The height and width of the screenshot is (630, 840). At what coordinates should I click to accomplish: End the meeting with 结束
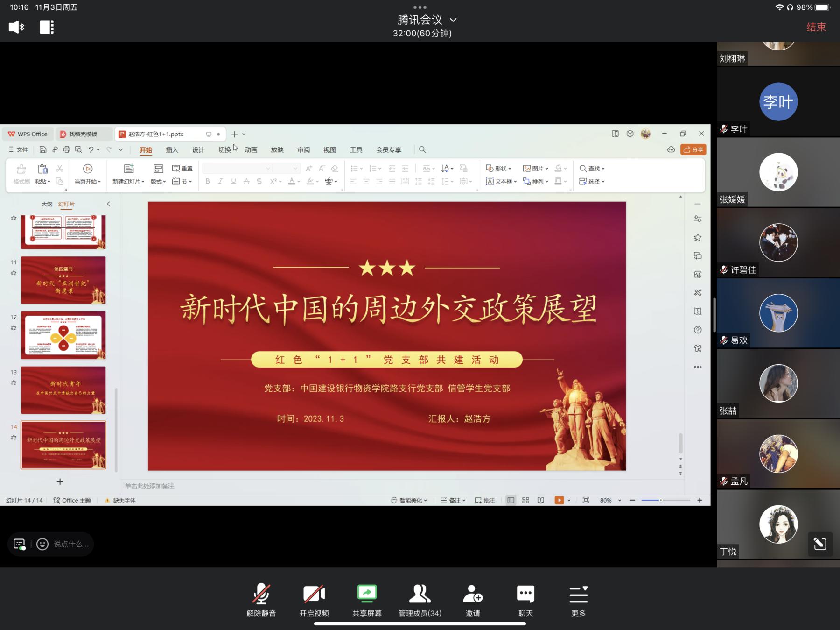click(816, 27)
